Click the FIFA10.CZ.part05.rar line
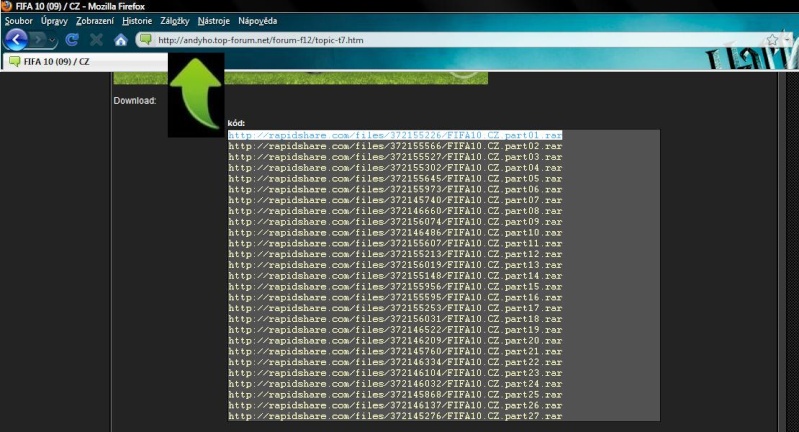The width and height of the screenshot is (799, 432). 395,178
